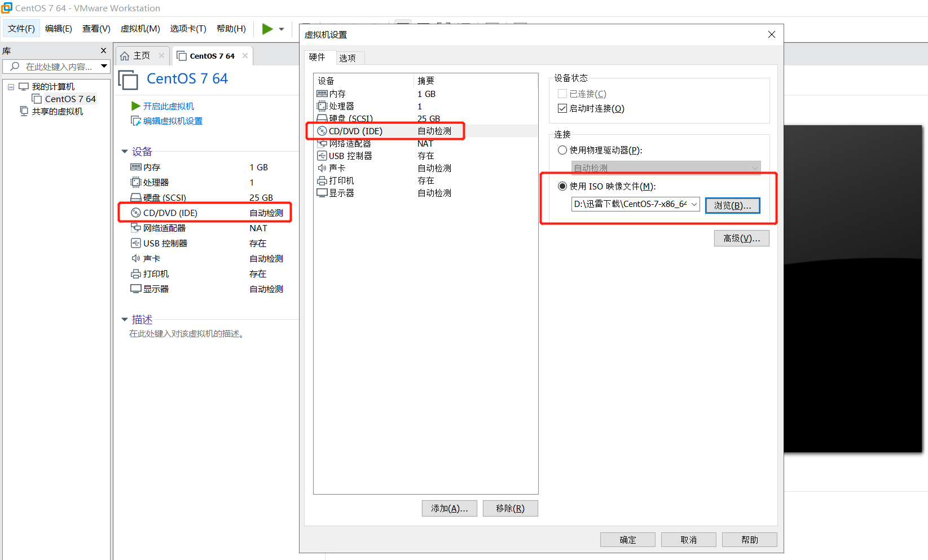Collapse the 设备 section in VM summary
This screenshot has height=560, width=928.
(x=125, y=151)
